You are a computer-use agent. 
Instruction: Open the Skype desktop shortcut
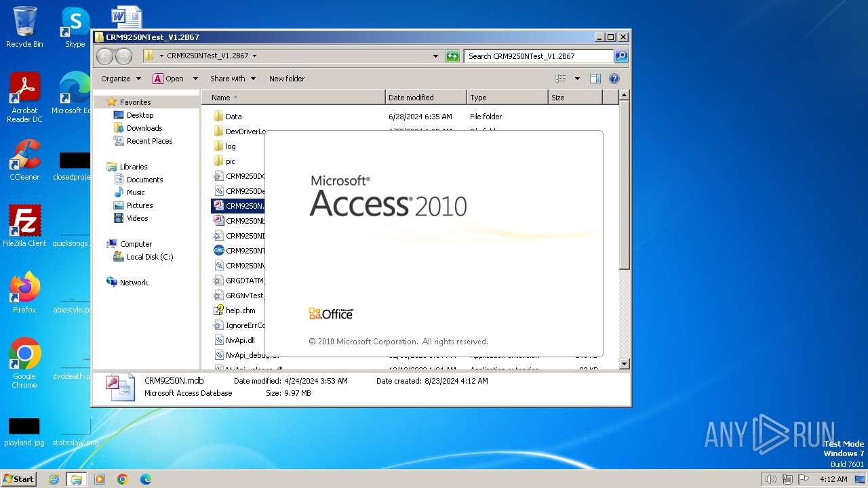click(x=75, y=27)
